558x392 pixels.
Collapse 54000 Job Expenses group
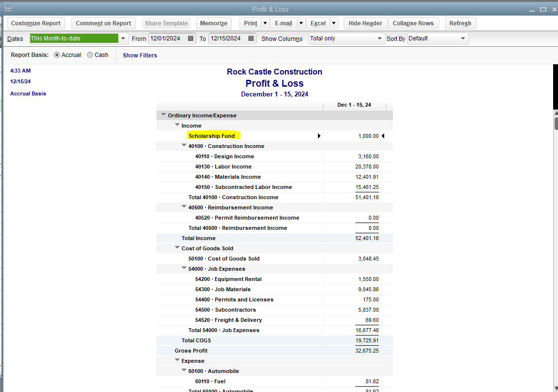click(x=184, y=268)
